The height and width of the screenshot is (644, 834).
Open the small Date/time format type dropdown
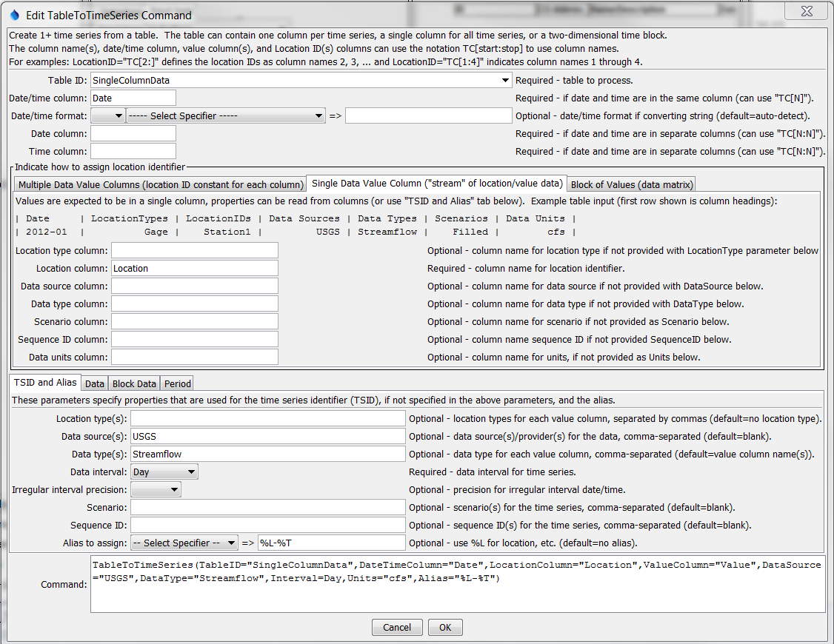coord(108,115)
